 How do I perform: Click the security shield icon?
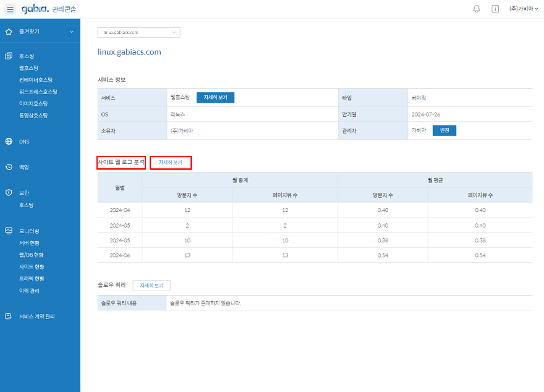tap(9, 193)
